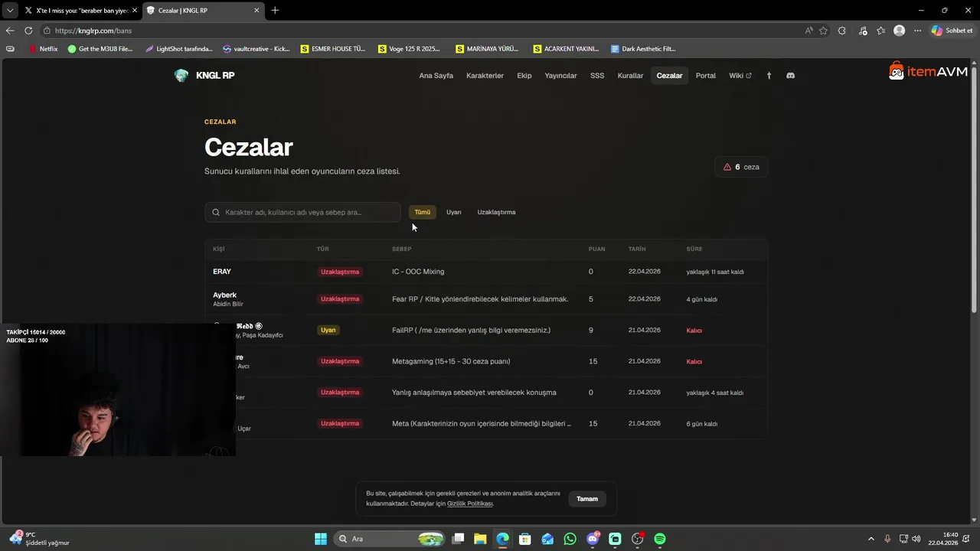Click Ayberk in the penalty list

coord(224,295)
